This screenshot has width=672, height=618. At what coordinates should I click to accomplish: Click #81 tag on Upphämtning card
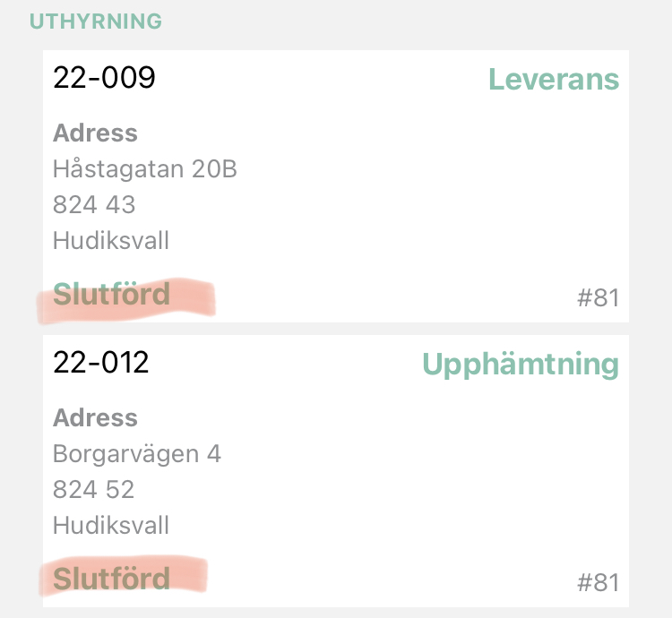tap(599, 582)
